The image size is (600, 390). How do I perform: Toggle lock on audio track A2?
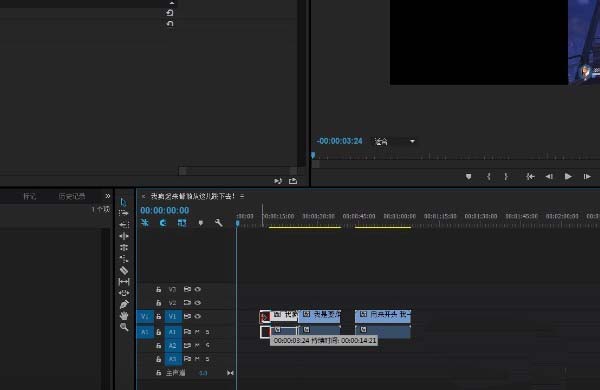(x=158, y=346)
